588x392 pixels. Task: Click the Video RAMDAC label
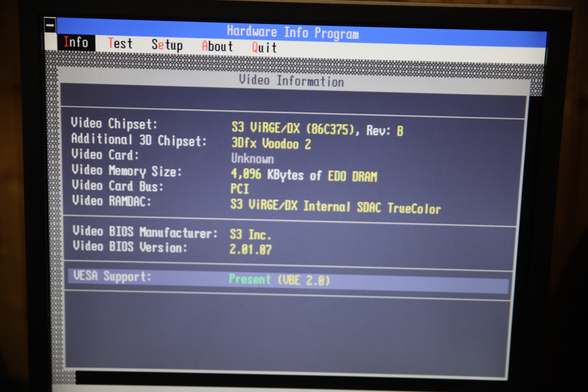112,201
